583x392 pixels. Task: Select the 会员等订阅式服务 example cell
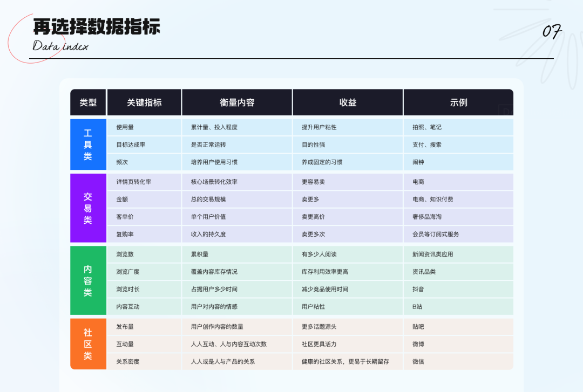[x=458, y=234]
